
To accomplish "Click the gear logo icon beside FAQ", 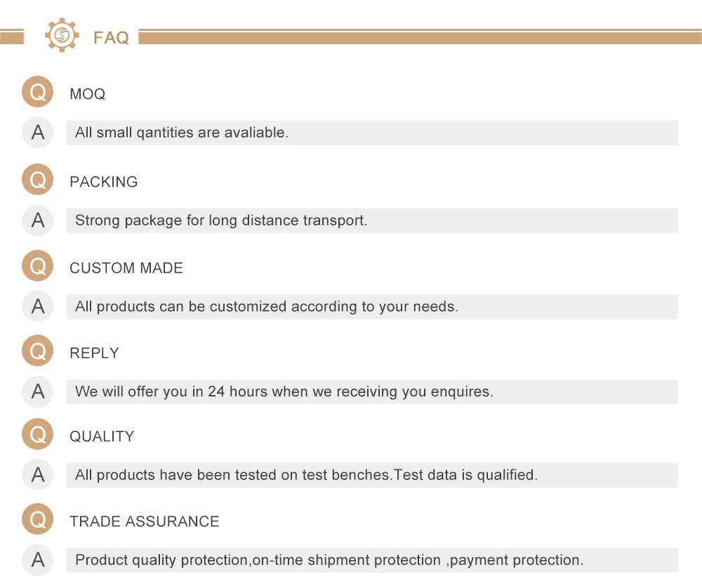I will (62, 35).
